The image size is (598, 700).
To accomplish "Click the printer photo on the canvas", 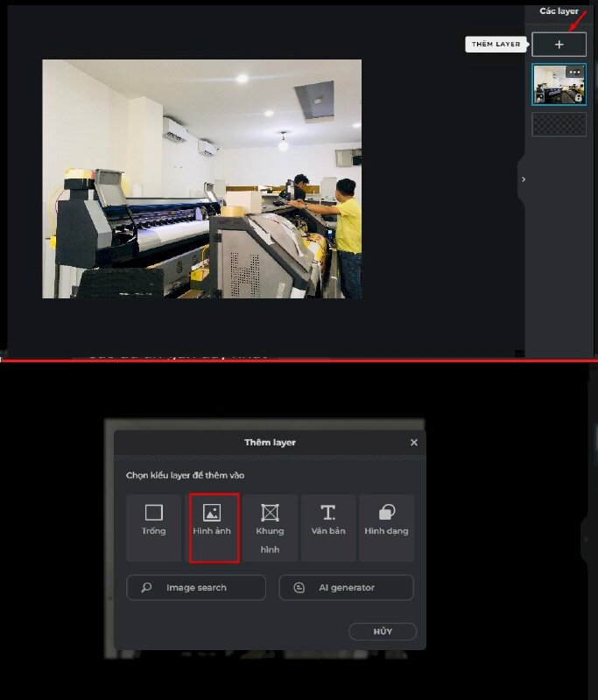I will (x=201, y=179).
